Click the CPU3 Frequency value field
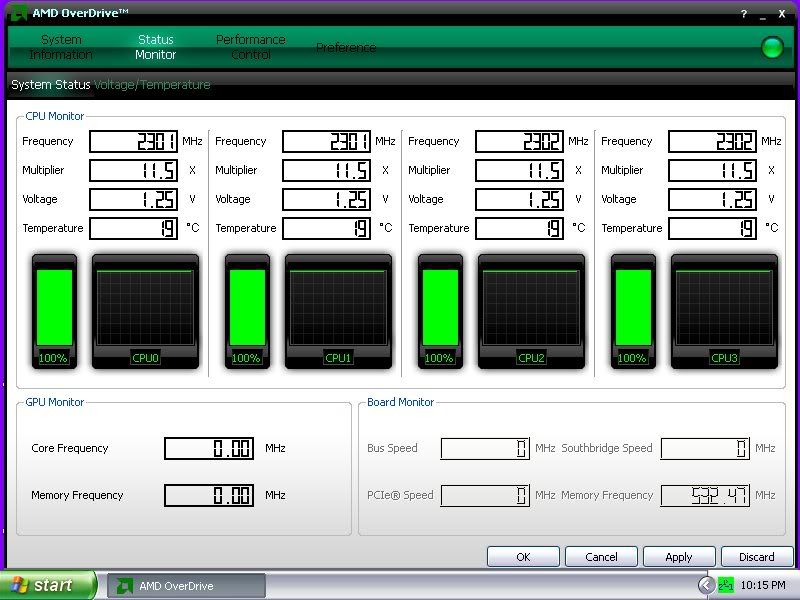The image size is (800, 600). click(x=713, y=141)
